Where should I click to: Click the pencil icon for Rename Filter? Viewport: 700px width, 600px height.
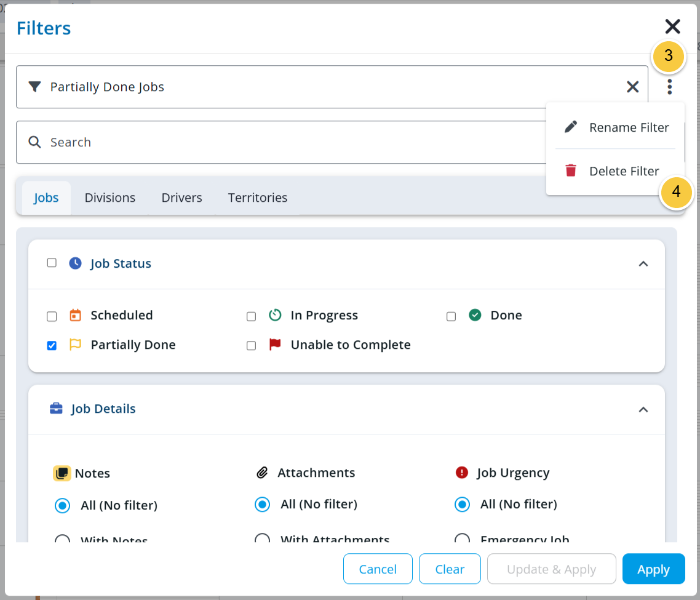(571, 127)
